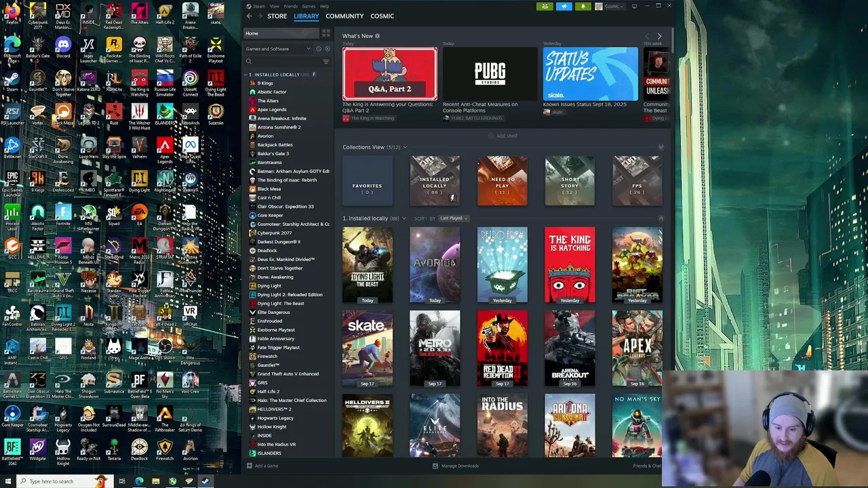Toggle the ready-to-play filter button
This screenshot has width=868, height=488.
pos(328,49)
